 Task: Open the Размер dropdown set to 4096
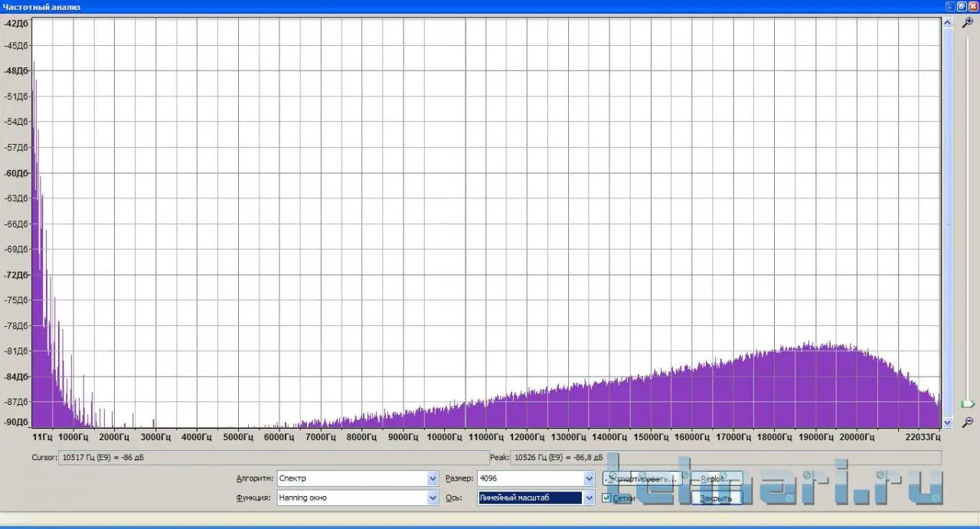tap(589, 478)
